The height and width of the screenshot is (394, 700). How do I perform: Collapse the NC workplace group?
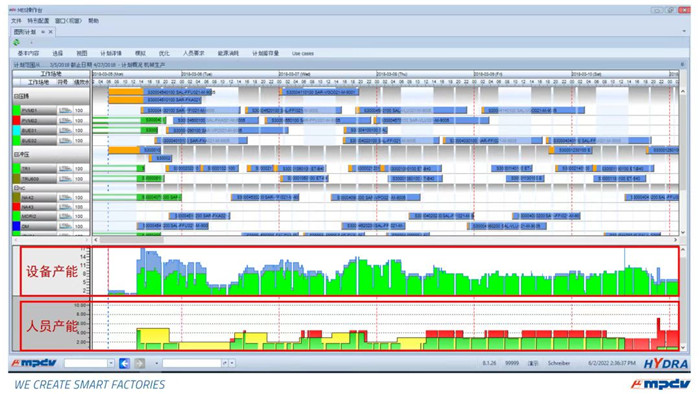click(16, 188)
